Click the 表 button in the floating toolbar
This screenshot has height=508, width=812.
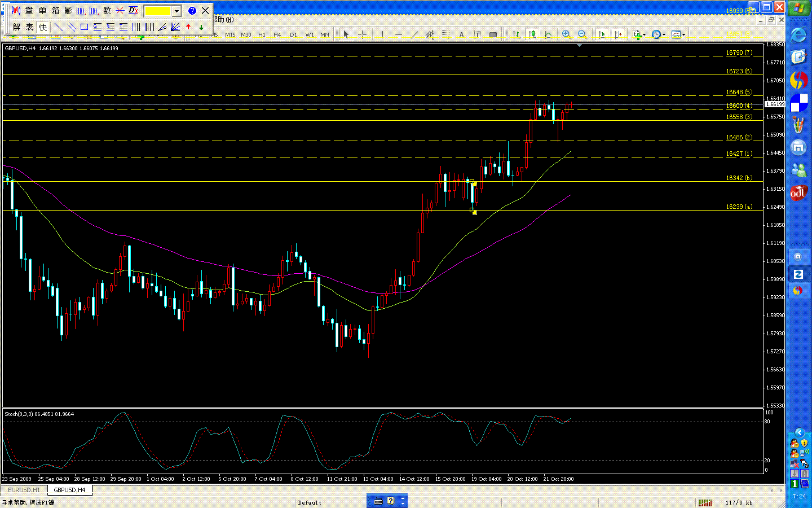29,27
